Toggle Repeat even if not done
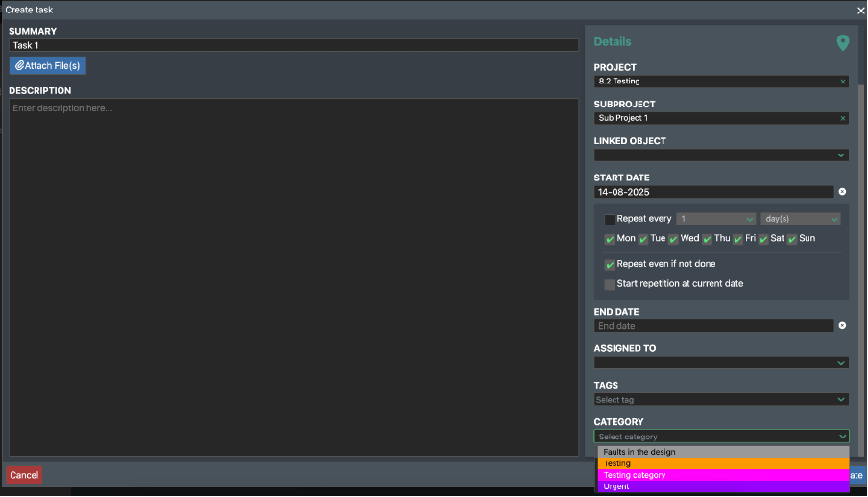This screenshot has width=868, height=497. click(610, 265)
